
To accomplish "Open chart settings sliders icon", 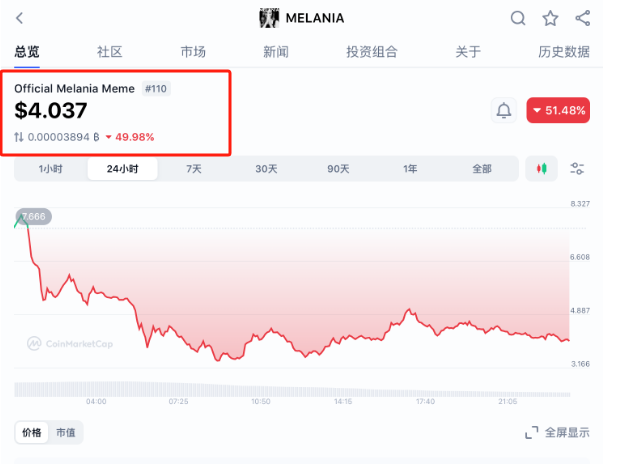I will (577, 169).
